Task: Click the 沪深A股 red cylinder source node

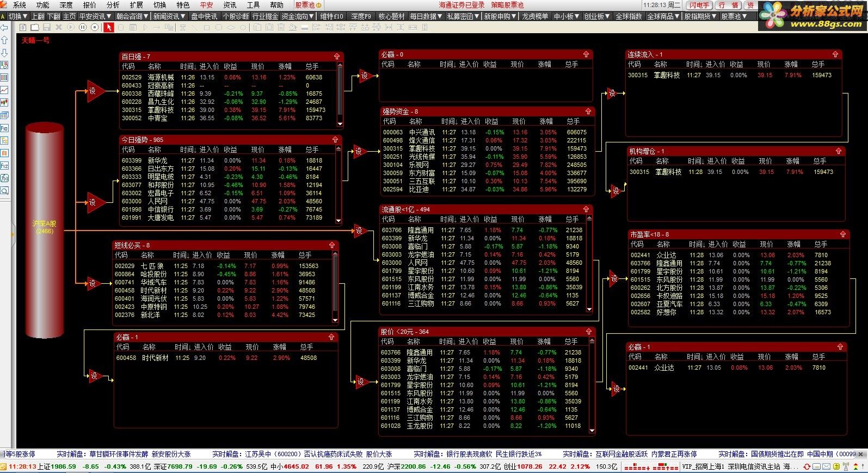Action: [45, 231]
